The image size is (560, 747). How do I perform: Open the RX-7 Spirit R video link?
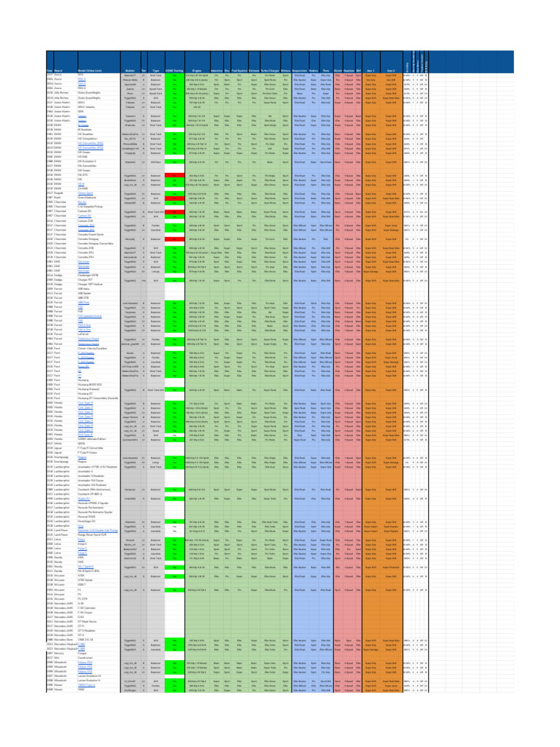[86, 567]
